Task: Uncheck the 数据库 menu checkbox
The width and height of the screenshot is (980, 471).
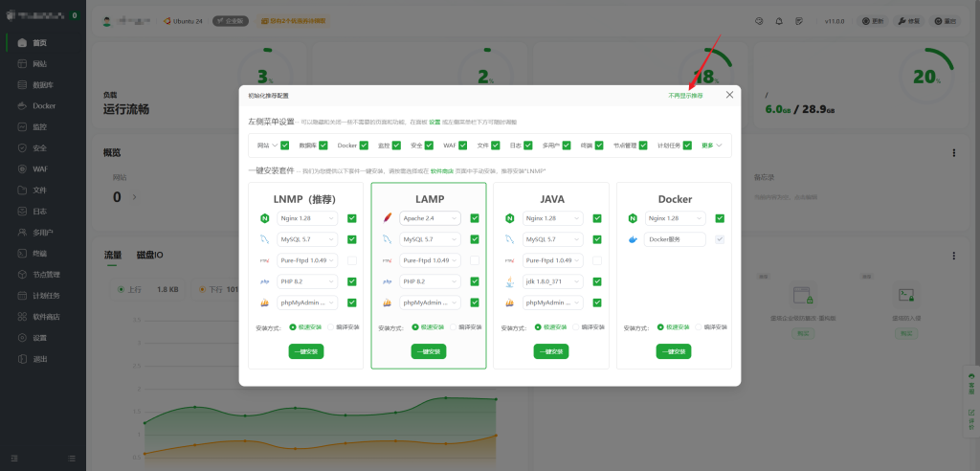Action: 323,146
